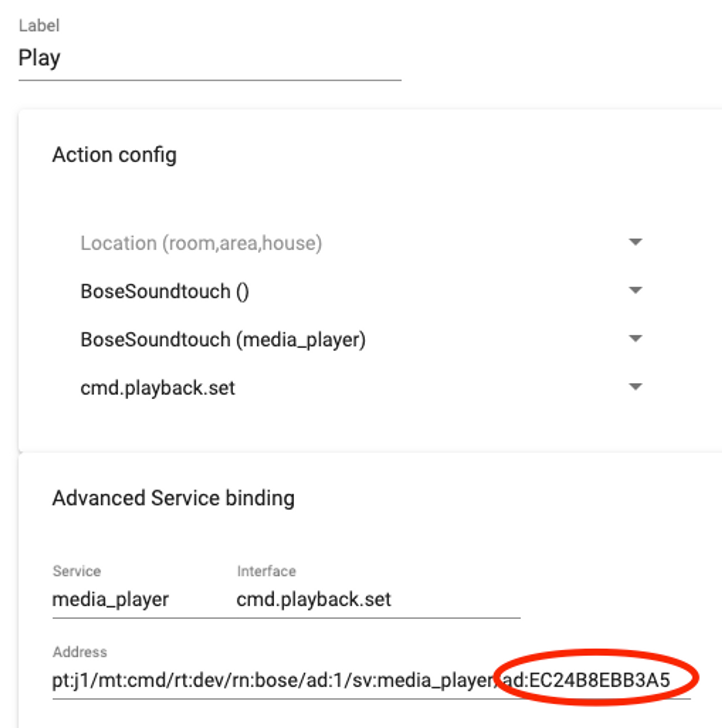Click the arrow beside the Location selector
Image resolution: width=722 pixels, height=728 pixels.
click(635, 242)
